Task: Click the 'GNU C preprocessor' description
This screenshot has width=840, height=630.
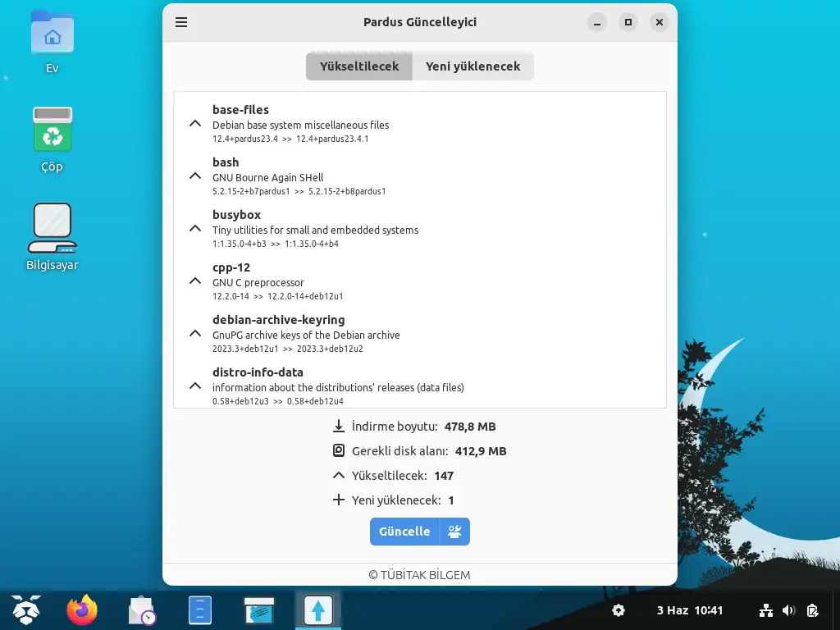Action: pos(258,283)
